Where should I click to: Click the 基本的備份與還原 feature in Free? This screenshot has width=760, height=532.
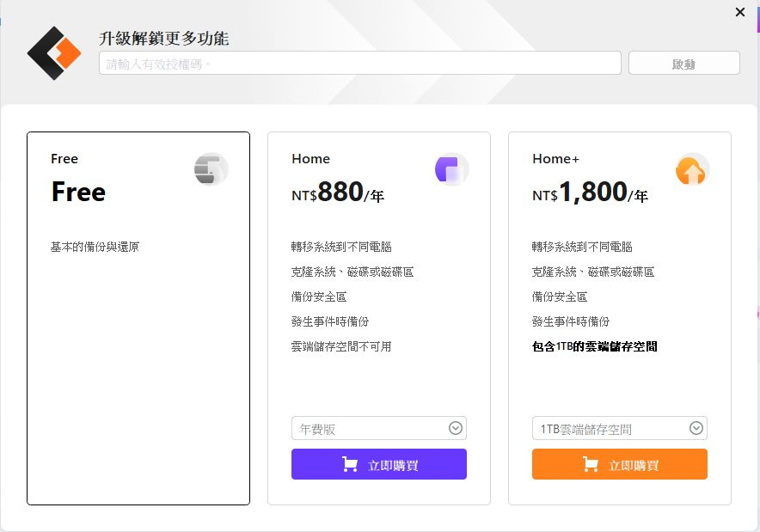click(x=95, y=247)
